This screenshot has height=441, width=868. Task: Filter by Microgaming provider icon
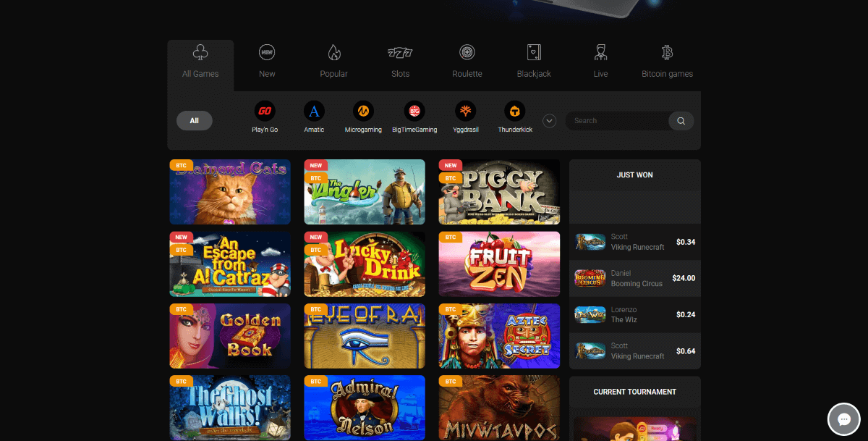(363, 111)
